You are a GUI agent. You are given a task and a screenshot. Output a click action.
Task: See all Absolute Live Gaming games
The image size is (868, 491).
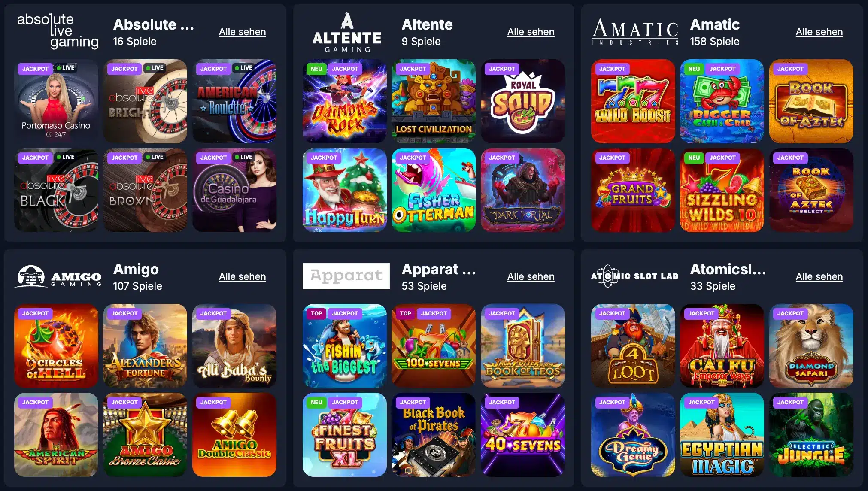coord(243,32)
